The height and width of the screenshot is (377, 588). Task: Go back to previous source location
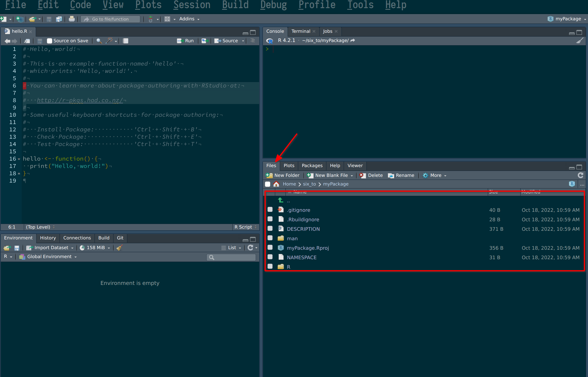pyautogui.click(x=8, y=41)
